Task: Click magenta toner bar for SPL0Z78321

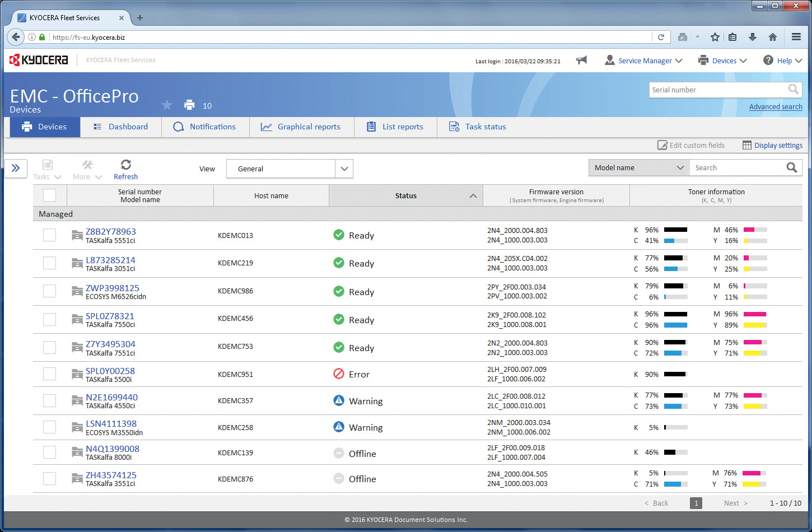Action: click(x=755, y=314)
